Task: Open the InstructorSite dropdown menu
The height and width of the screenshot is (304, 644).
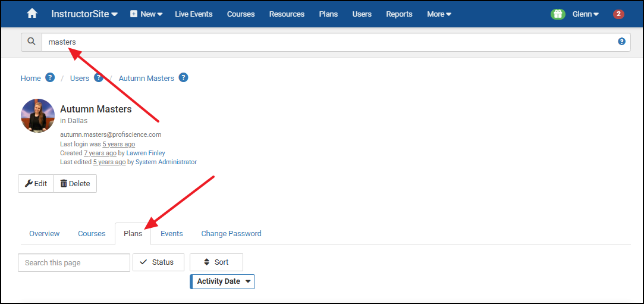Action: click(84, 14)
